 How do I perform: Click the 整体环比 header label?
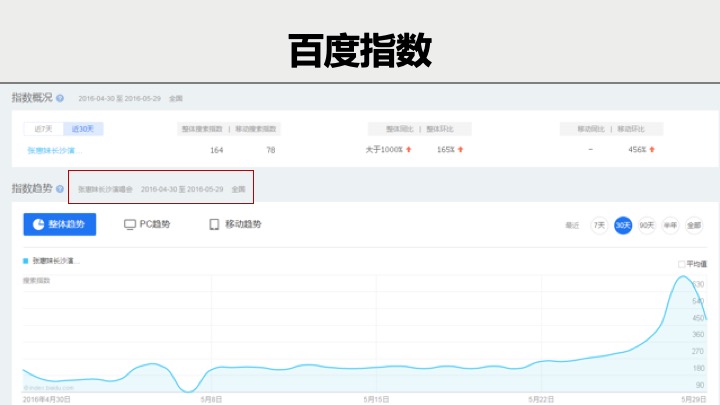point(440,129)
